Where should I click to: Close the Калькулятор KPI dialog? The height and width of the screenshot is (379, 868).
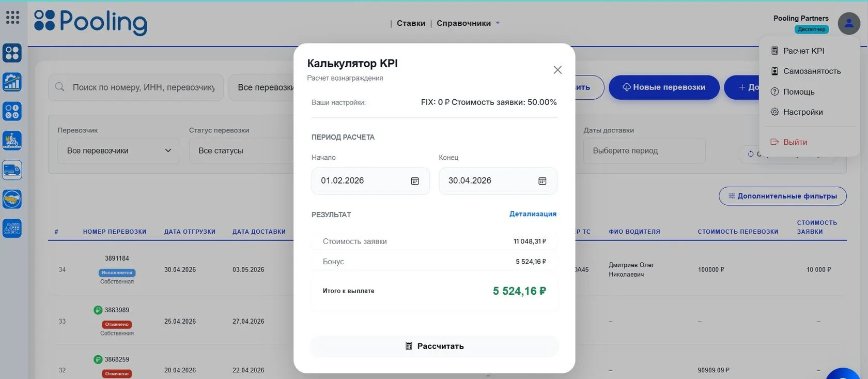click(x=557, y=70)
